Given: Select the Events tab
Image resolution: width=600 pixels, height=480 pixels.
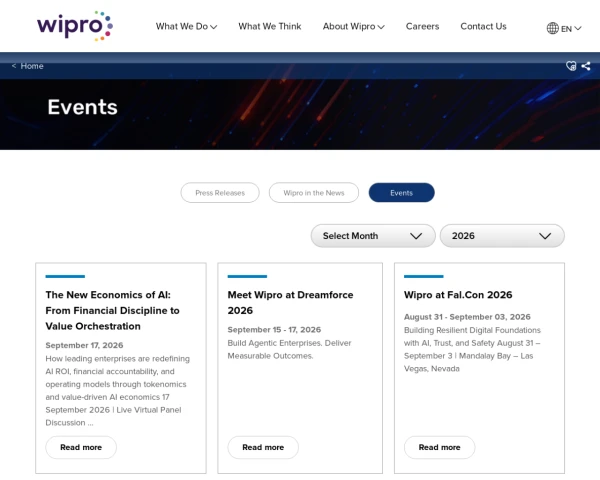Looking at the screenshot, I should tap(401, 193).
